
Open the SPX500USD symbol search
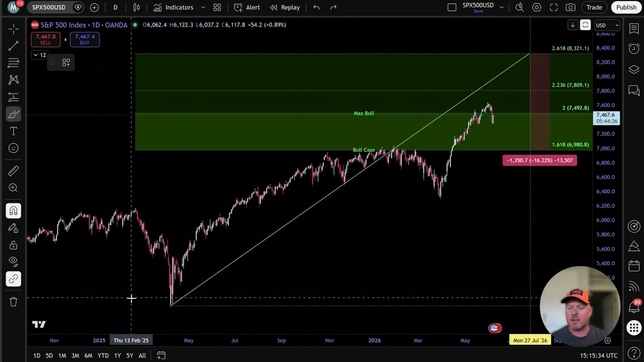[x=49, y=7]
